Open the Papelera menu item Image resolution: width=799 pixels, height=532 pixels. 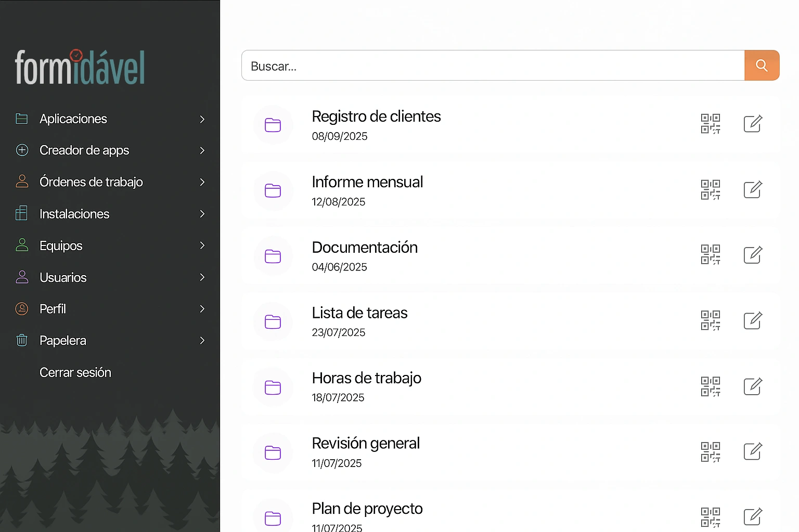click(x=110, y=341)
